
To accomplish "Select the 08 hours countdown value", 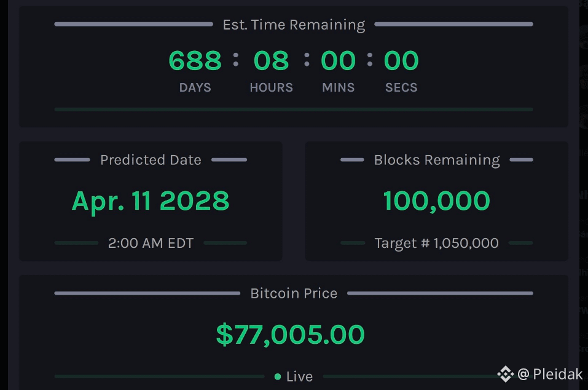I will (271, 60).
